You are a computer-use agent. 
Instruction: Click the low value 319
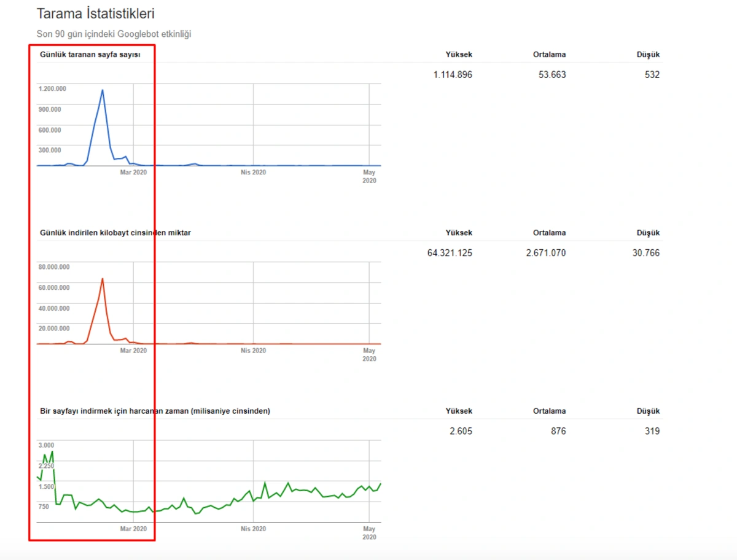pyautogui.click(x=652, y=431)
